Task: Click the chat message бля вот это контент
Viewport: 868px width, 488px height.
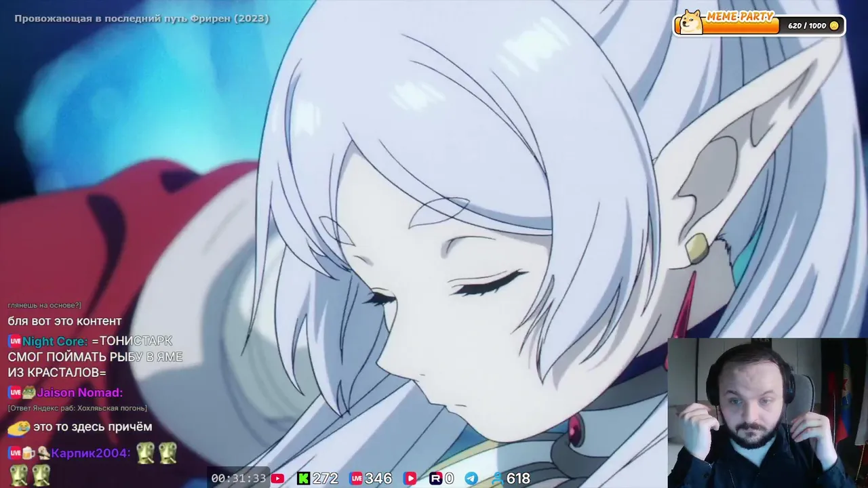Action: 65,321
